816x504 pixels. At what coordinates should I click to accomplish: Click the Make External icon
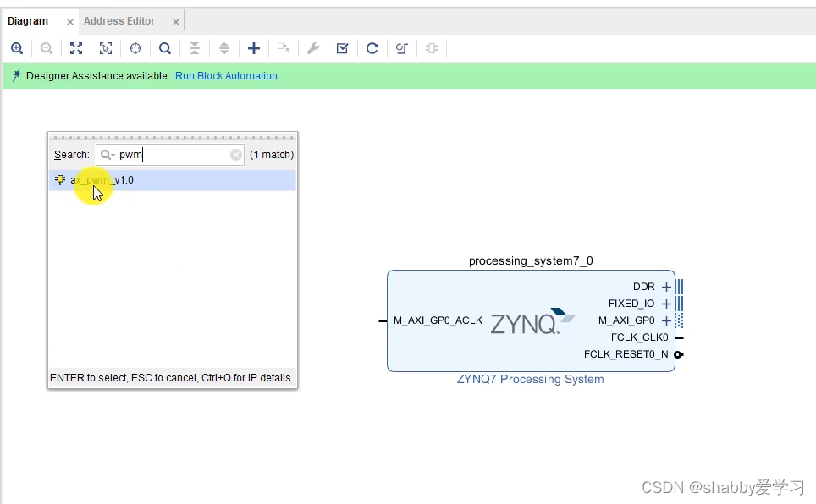click(x=284, y=48)
